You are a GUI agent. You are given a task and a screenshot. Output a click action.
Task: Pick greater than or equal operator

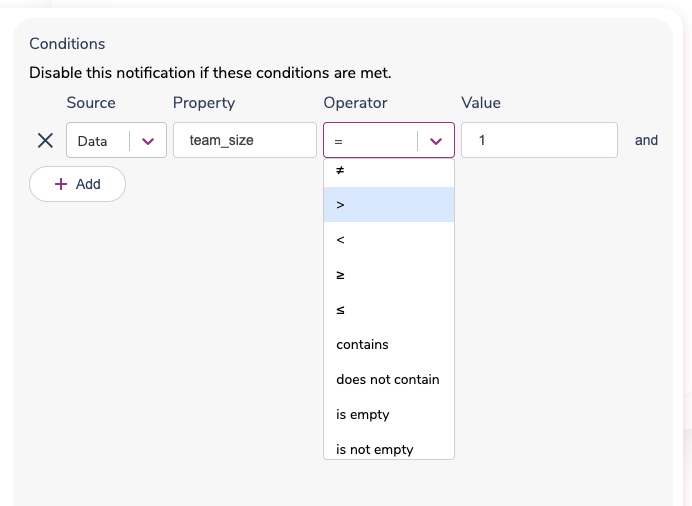click(x=389, y=275)
